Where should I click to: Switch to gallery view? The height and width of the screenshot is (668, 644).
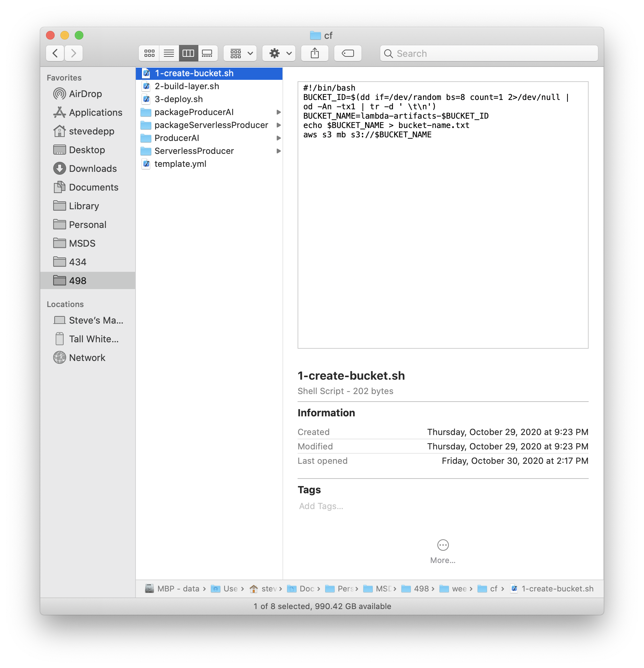pos(207,53)
